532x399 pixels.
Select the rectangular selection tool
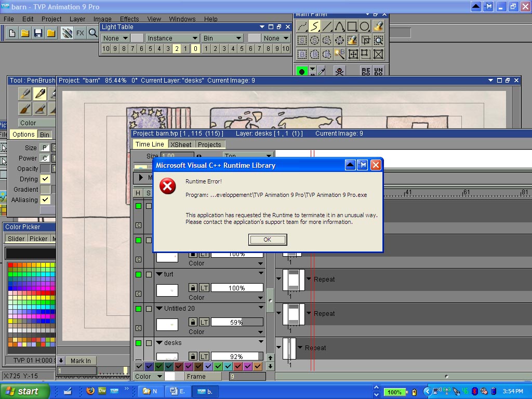pyautogui.click(x=302, y=41)
